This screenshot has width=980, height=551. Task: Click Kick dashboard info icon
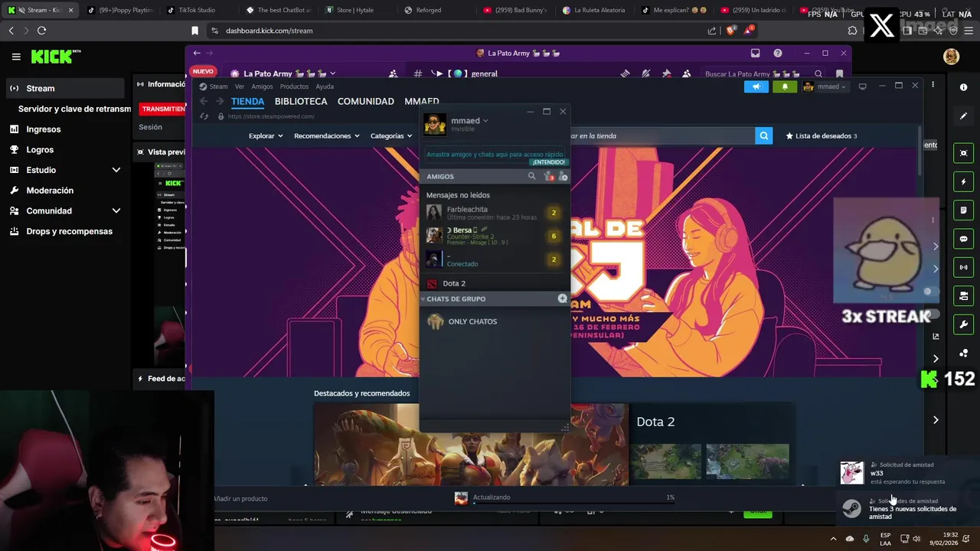click(963, 87)
